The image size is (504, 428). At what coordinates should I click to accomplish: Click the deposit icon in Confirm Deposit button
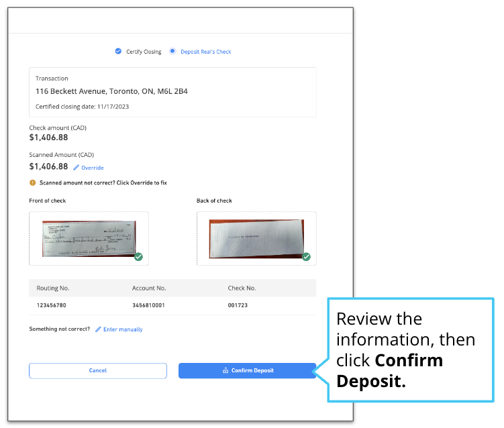point(225,370)
